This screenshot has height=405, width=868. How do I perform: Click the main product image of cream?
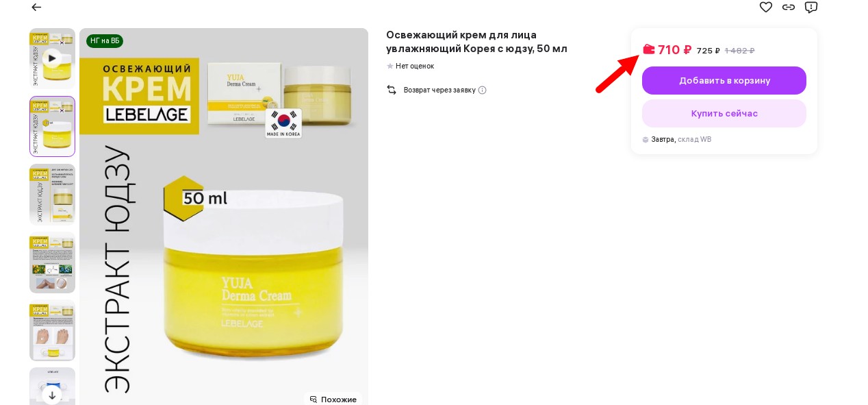[x=224, y=217]
